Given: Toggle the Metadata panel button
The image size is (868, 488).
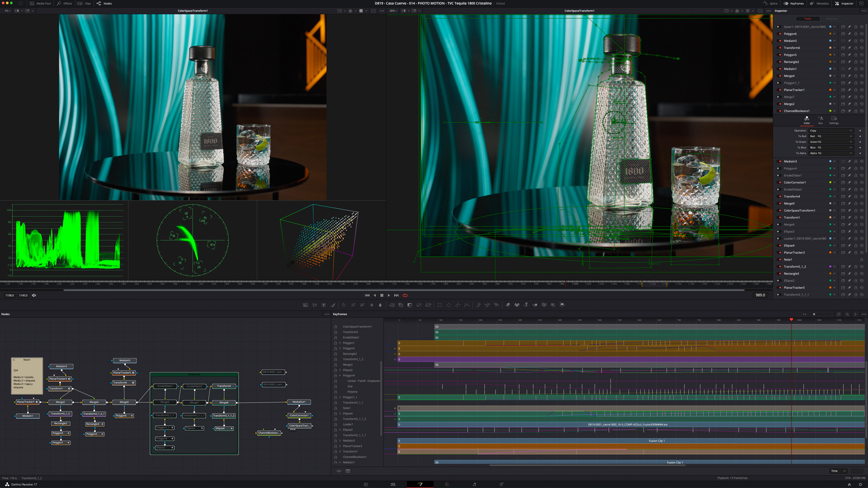Looking at the screenshot, I should tap(819, 3).
